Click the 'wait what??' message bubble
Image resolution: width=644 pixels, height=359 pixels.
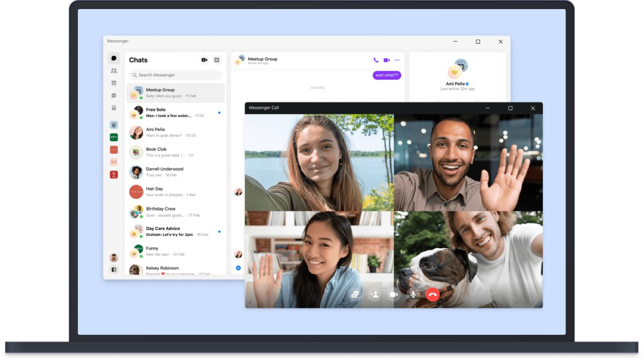(387, 75)
